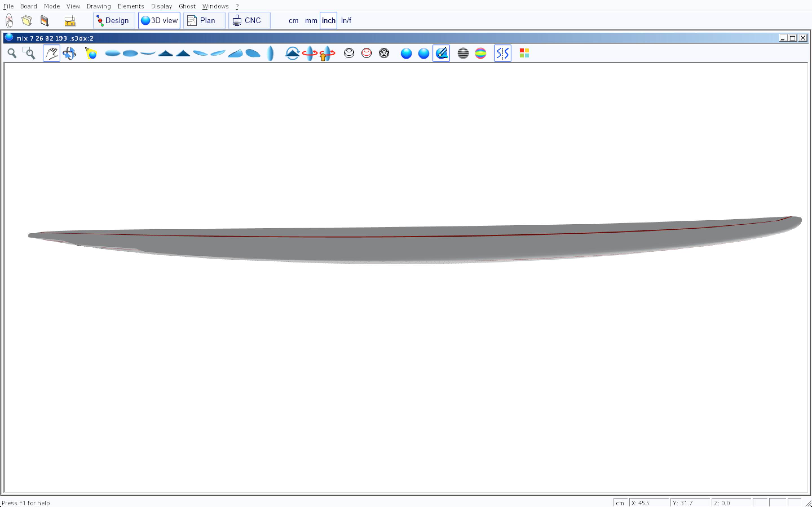Viewport: 812px width, 507px height.
Task: Show the wireframe mesh sphere view
Action: tap(384, 53)
